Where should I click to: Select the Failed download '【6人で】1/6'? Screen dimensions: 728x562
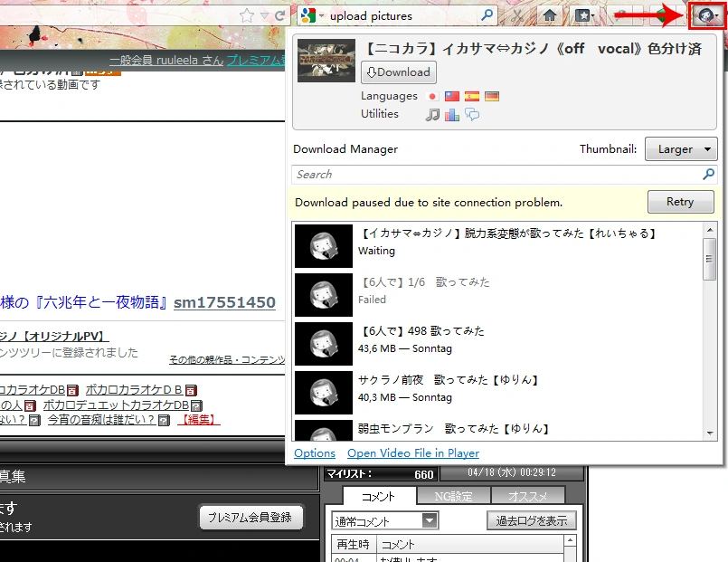497,295
